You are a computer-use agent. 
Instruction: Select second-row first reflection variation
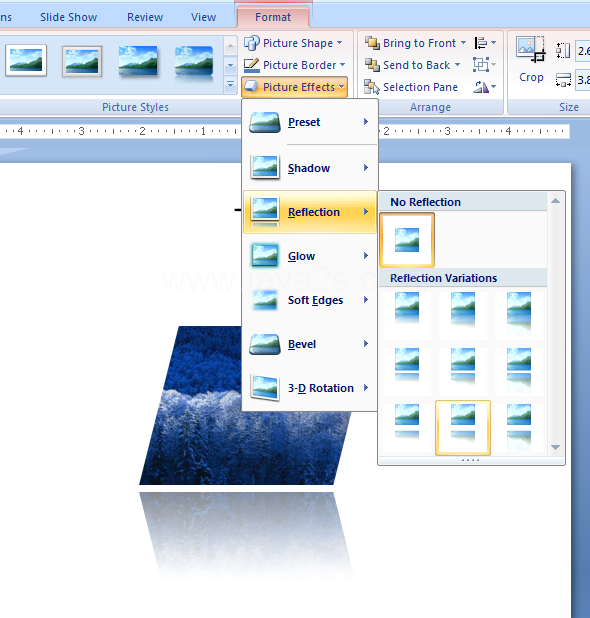tap(407, 370)
